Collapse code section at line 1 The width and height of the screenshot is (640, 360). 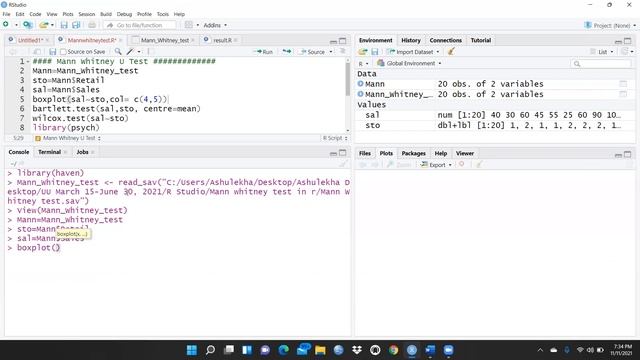[x=28, y=62]
